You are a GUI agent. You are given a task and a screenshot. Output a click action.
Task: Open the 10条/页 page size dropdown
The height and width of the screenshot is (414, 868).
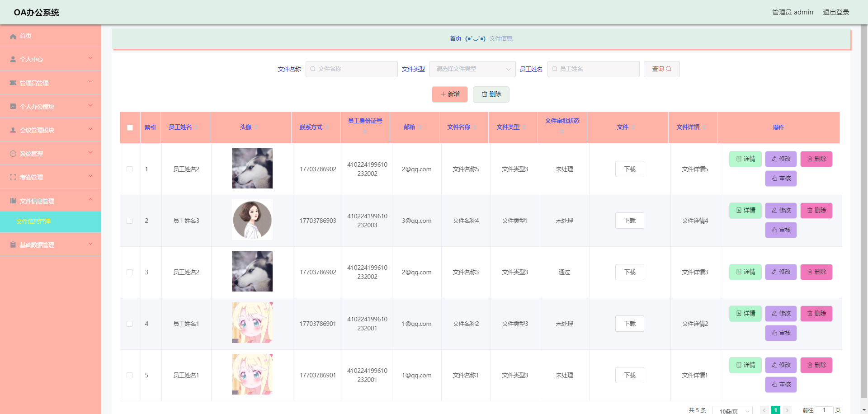[x=732, y=409]
